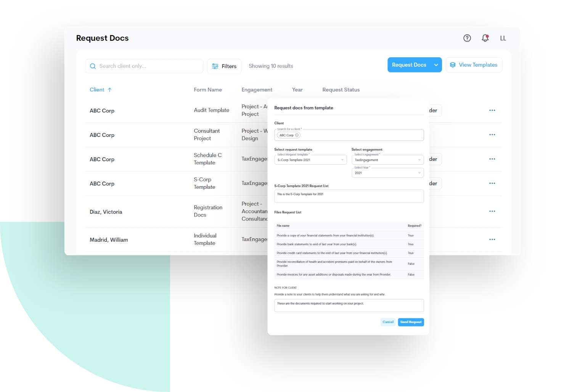
Task: Open more options for Audit Template row
Action: (x=492, y=111)
